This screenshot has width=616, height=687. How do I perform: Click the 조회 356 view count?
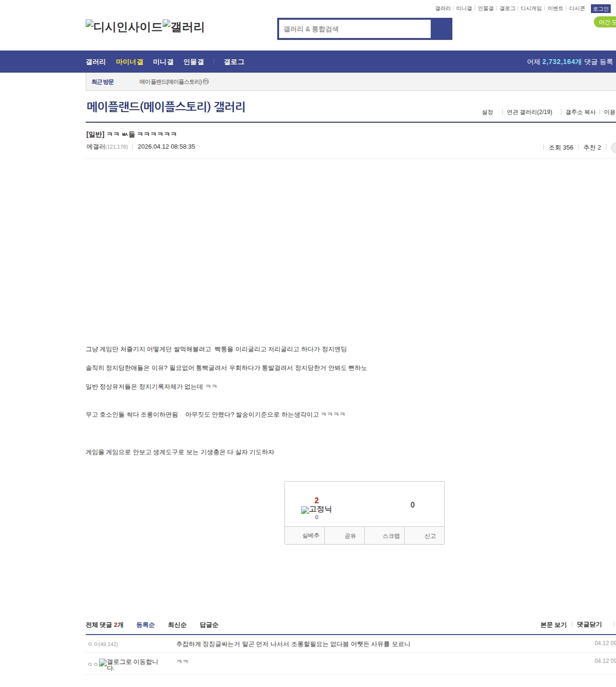pos(561,148)
